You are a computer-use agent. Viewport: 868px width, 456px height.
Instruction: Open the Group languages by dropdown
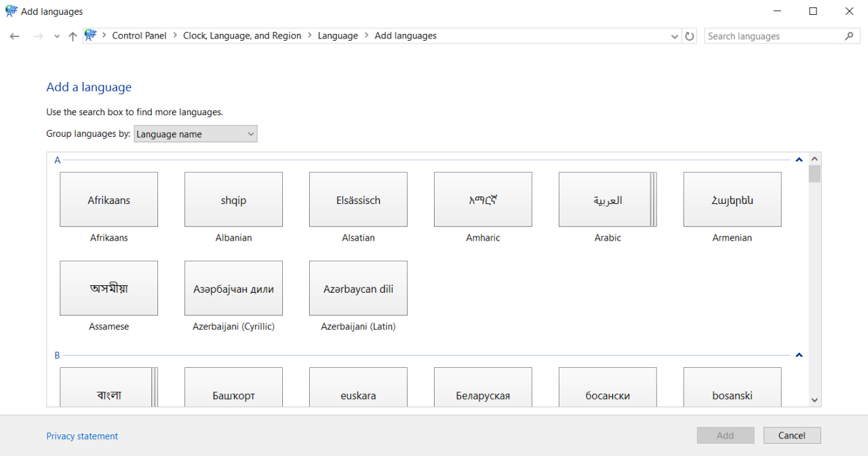coord(195,134)
